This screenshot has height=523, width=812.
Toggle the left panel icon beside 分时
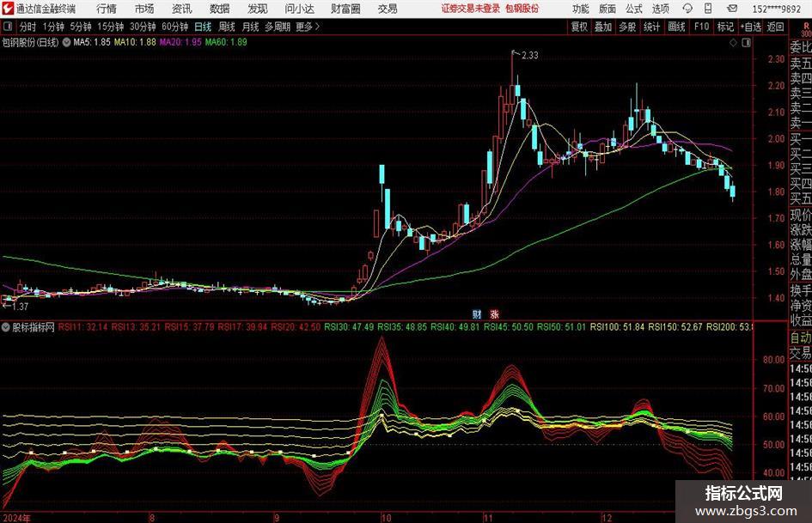click(7, 27)
